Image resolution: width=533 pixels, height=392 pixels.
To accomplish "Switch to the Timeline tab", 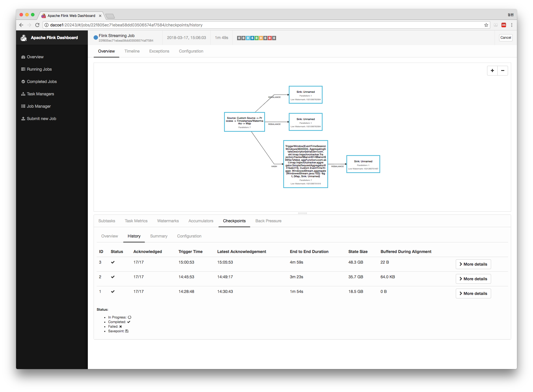I will [132, 51].
